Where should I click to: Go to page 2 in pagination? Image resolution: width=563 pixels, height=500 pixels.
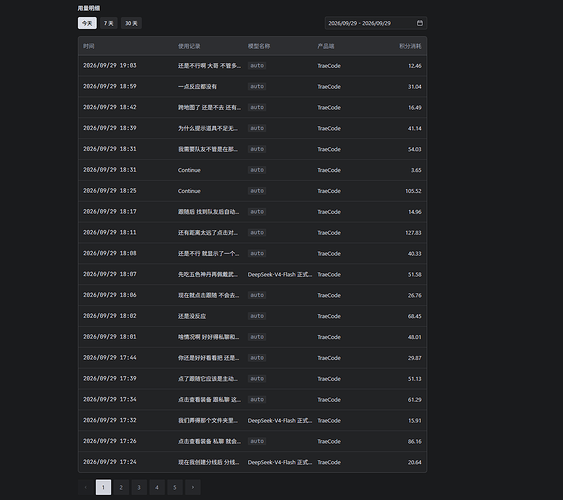coord(121,487)
